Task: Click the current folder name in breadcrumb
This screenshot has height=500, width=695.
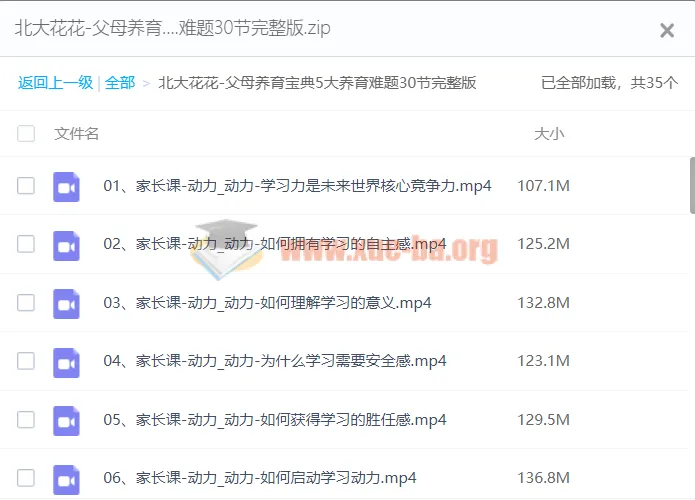Action: 317,83
